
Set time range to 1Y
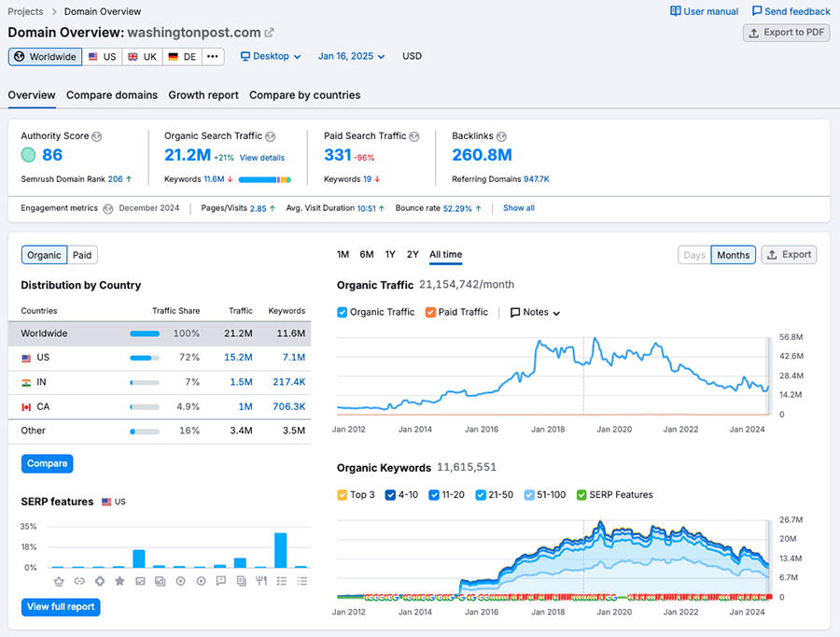pos(390,255)
